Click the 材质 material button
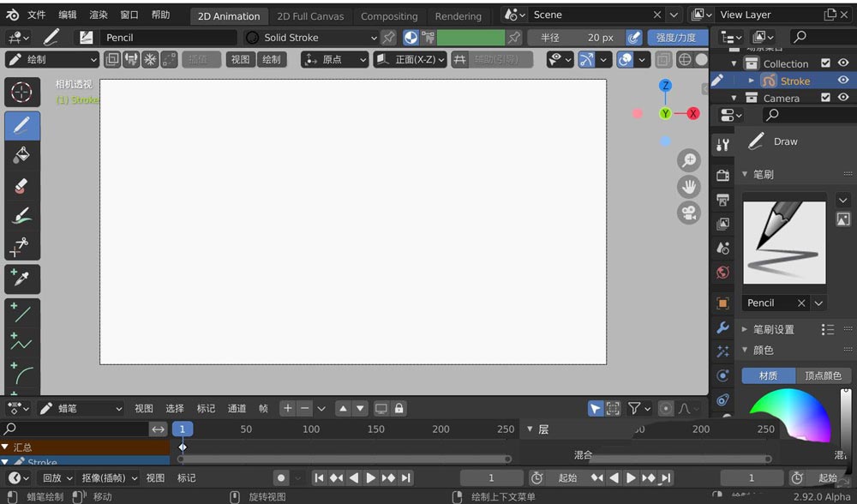This screenshot has width=857, height=504. pos(768,375)
